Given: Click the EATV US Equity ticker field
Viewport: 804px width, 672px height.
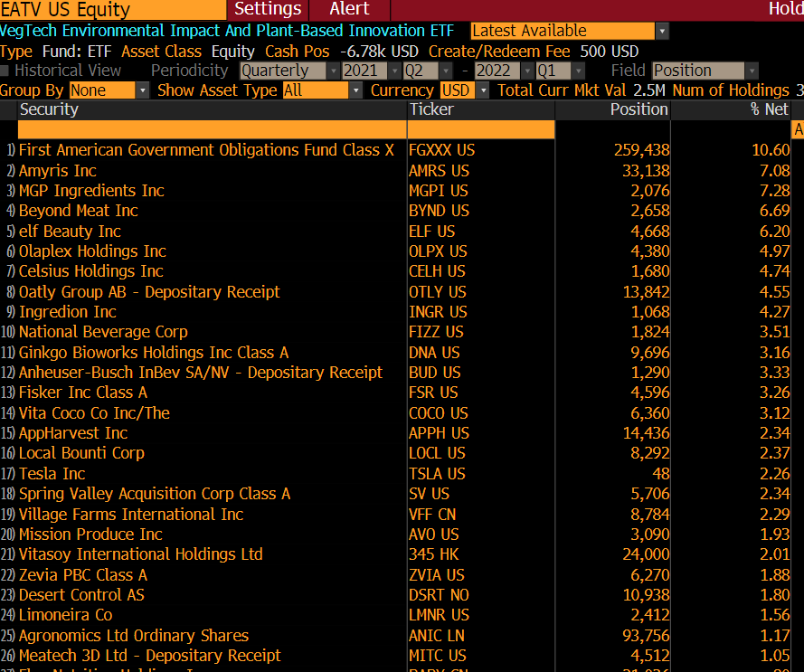Looking at the screenshot, I should (113, 9).
